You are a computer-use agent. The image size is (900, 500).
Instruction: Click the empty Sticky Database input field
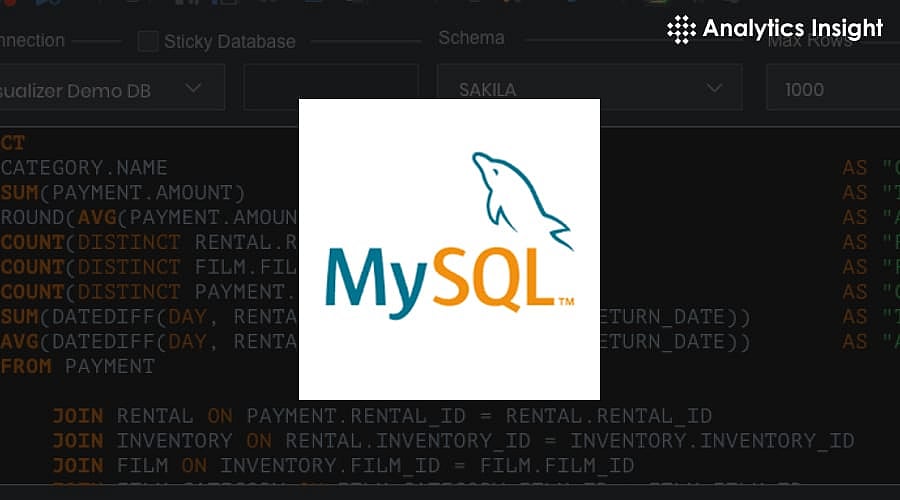tap(330, 87)
